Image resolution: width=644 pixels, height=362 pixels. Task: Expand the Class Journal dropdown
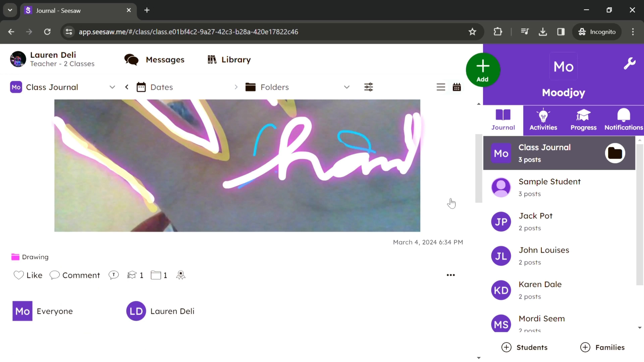(x=112, y=87)
